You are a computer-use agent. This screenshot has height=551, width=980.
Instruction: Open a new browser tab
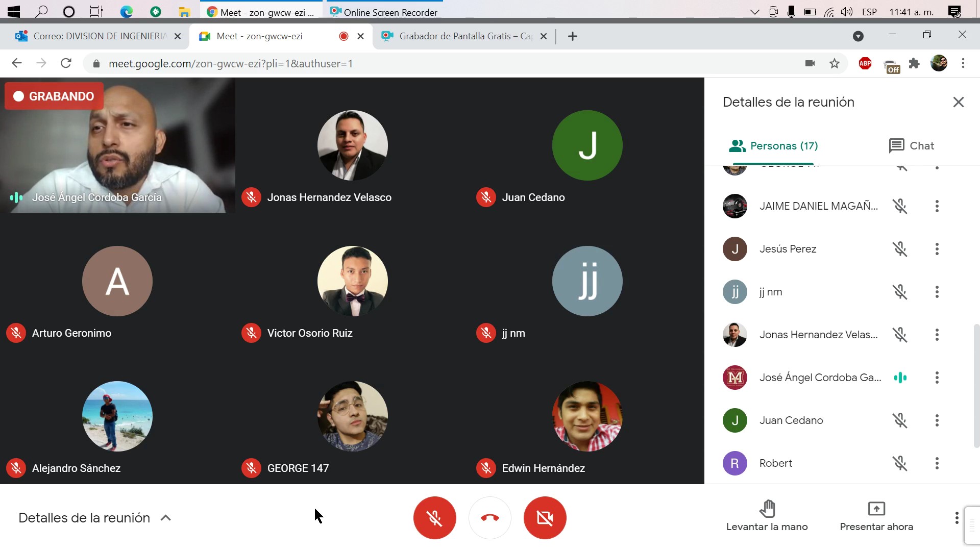(x=573, y=36)
